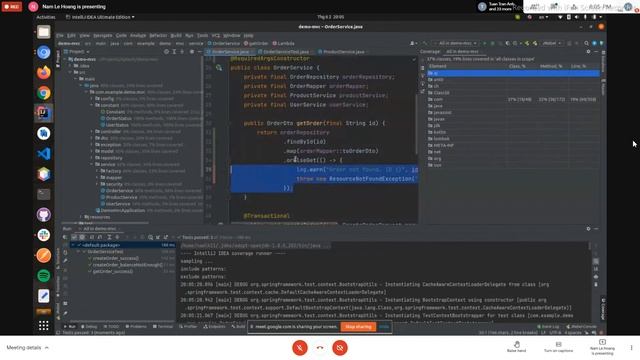Viewport: 640px width, 360px height.
Task: Select createOrder_success test result
Action: coord(115,258)
